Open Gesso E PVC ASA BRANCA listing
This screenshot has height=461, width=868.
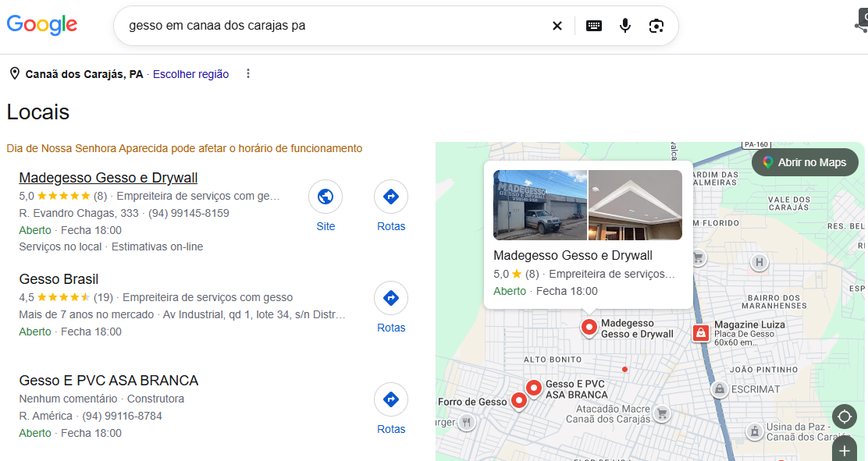(108, 380)
